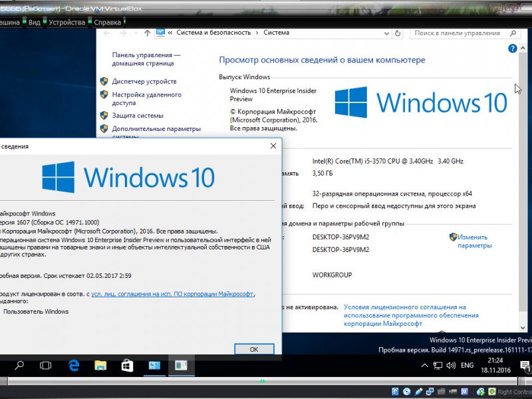Open taskbar search magnifier
532x399 pixels.
[19, 365]
